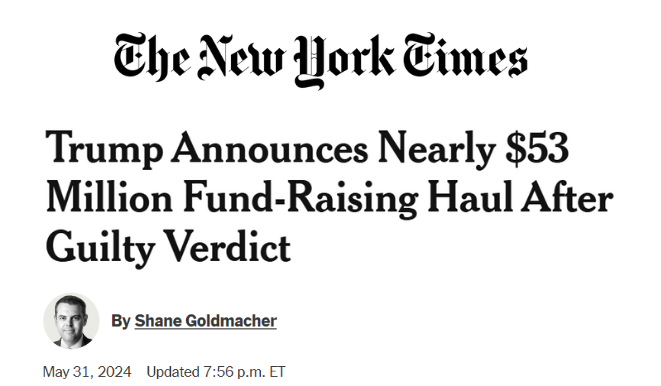
Task: Click the "By" label before the author name
Action: [x=121, y=321]
